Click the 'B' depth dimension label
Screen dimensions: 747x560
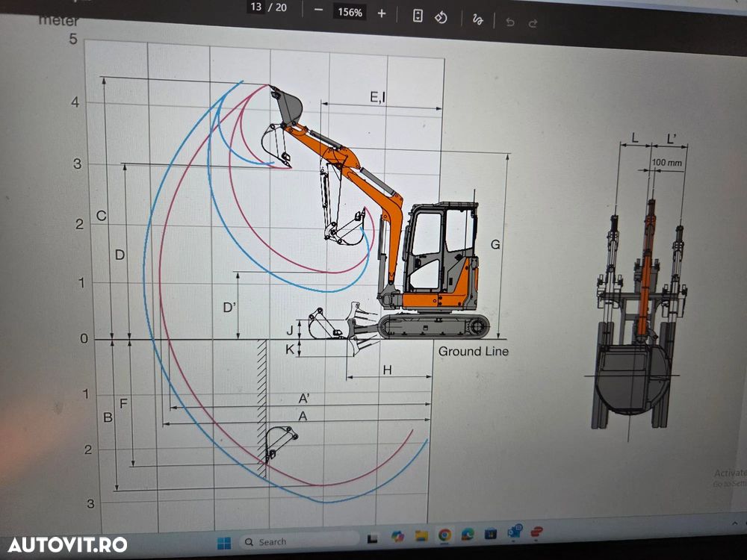(108, 417)
